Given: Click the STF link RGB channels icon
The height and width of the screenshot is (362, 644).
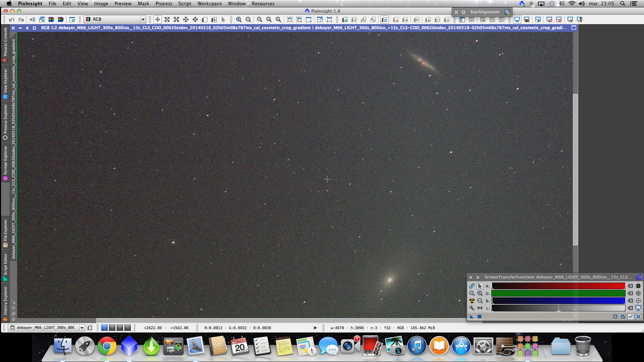Looking at the screenshot, I should pos(472,286).
